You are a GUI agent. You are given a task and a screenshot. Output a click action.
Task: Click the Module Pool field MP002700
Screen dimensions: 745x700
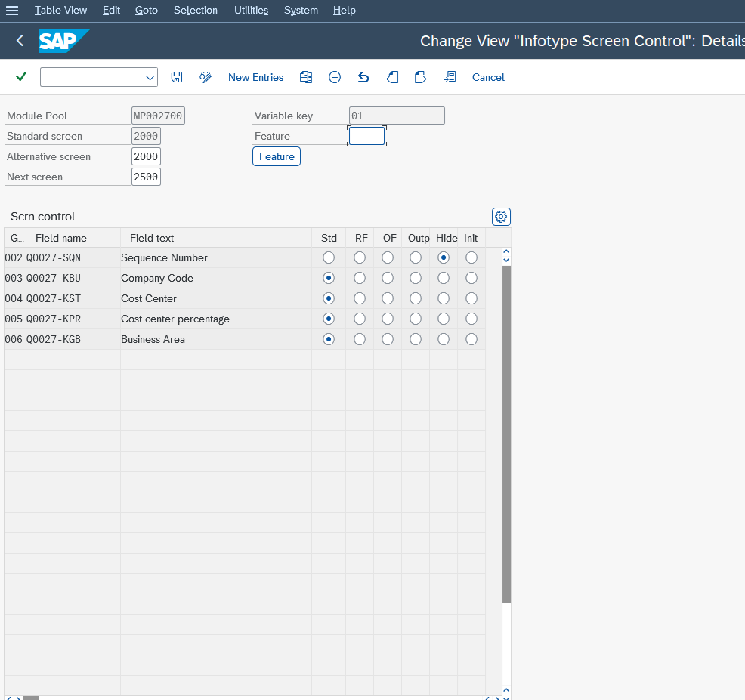coord(158,116)
